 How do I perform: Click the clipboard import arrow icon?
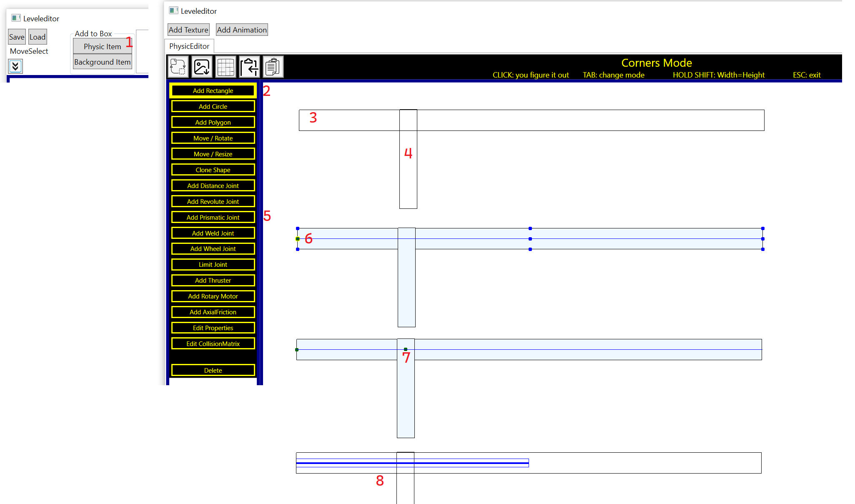(x=249, y=67)
